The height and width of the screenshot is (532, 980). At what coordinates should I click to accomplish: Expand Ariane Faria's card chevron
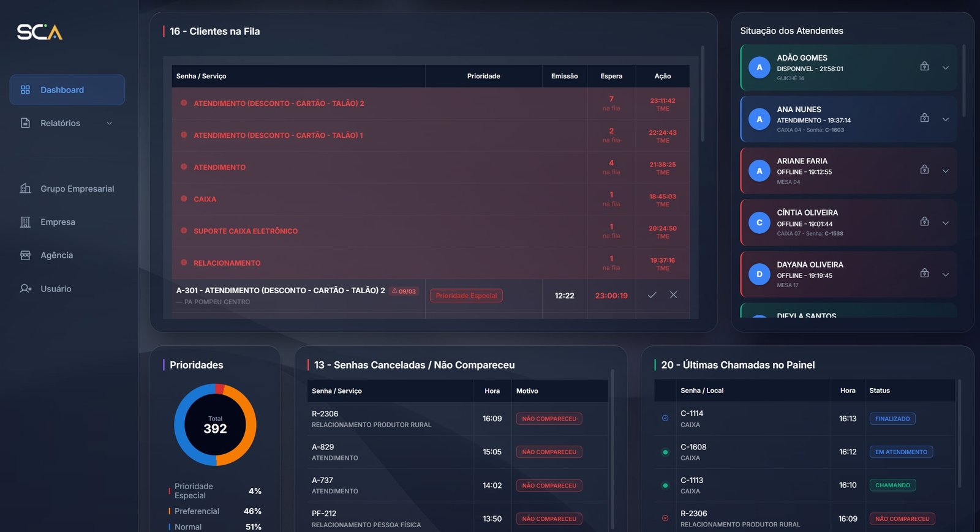click(x=945, y=171)
